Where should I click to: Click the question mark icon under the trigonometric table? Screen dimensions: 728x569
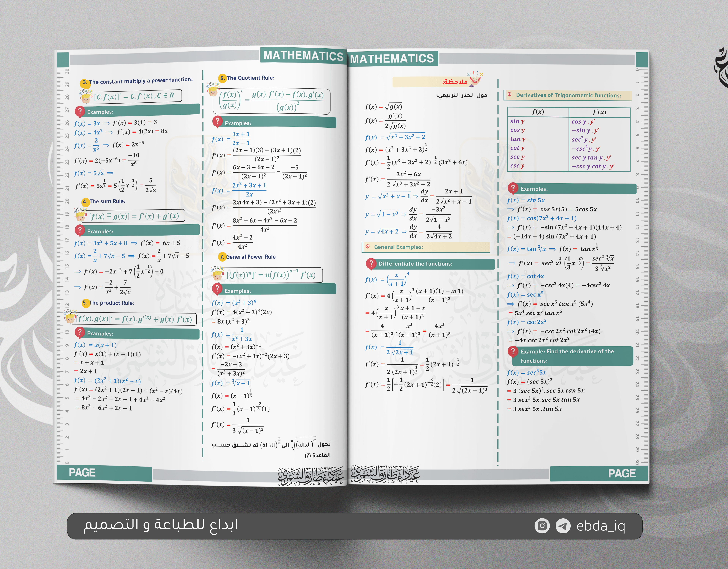tap(513, 188)
